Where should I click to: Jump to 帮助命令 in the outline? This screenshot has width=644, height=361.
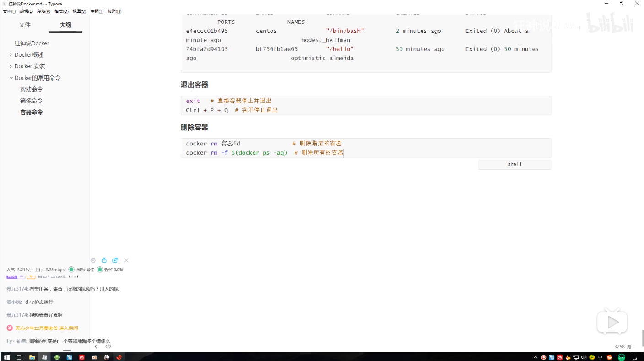(x=32, y=89)
